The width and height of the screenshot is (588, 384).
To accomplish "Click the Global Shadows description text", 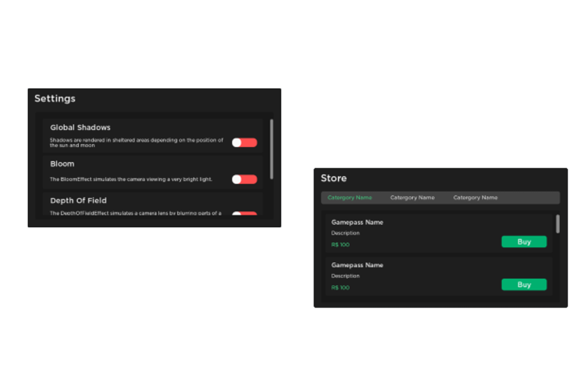I will [137, 142].
